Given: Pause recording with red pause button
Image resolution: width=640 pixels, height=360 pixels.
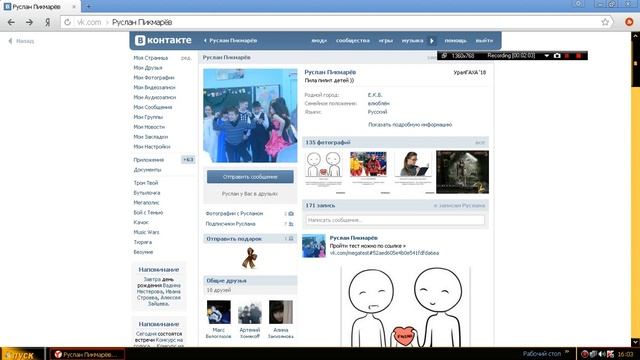Looking at the screenshot, I should click(567, 56).
